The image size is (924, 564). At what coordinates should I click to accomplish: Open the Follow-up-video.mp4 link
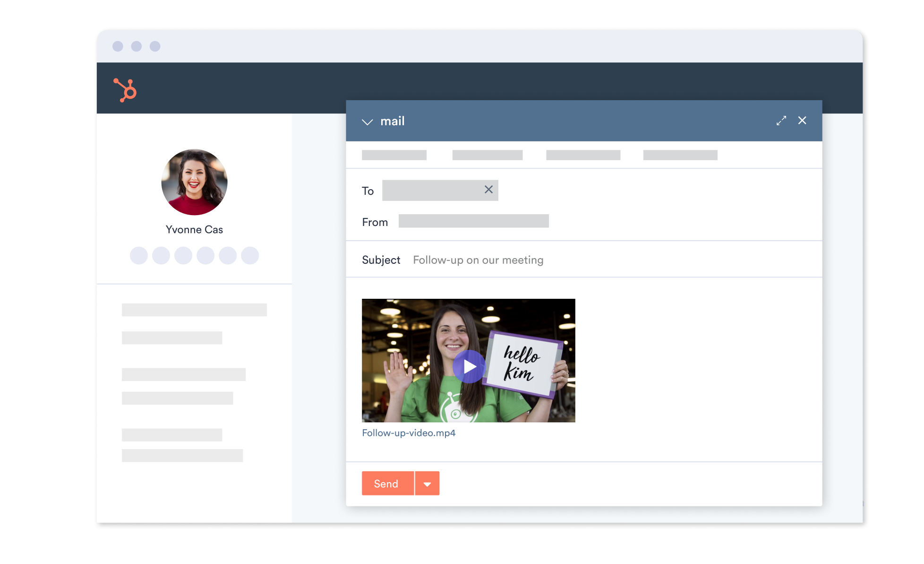point(409,432)
